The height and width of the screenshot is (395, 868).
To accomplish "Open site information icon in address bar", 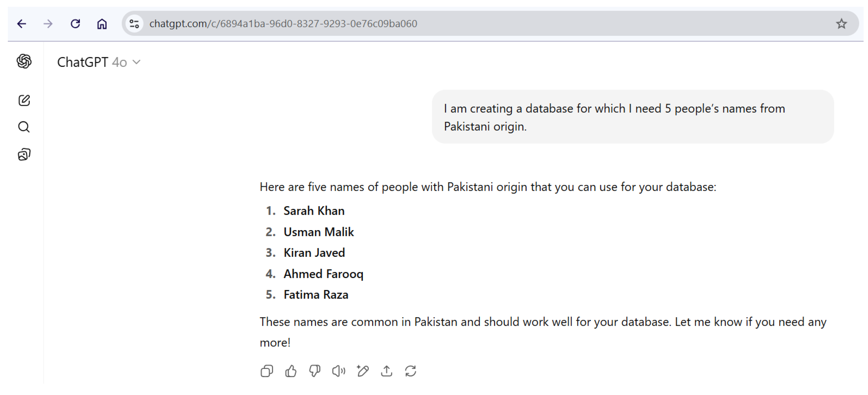I will click(134, 24).
